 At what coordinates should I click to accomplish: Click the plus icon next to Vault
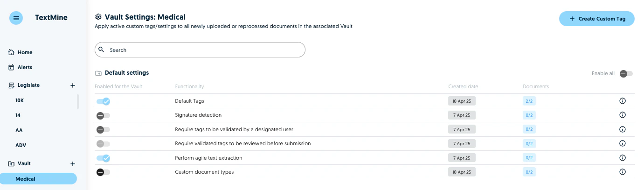click(73, 164)
